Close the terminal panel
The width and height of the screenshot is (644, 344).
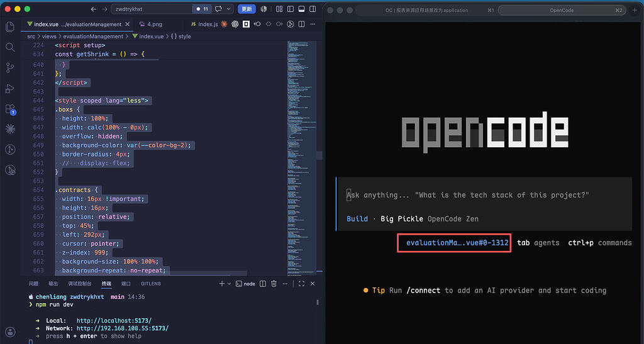[x=313, y=284]
